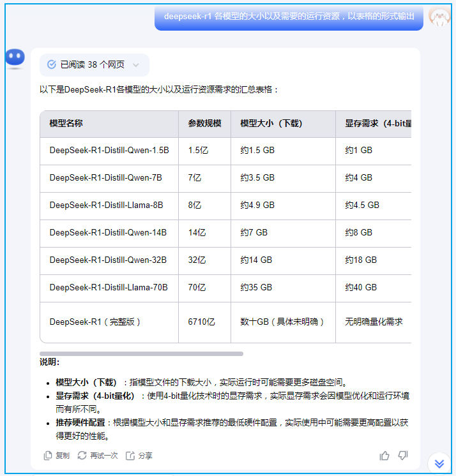Click the retry icon beside 再试一次

click(82, 456)
